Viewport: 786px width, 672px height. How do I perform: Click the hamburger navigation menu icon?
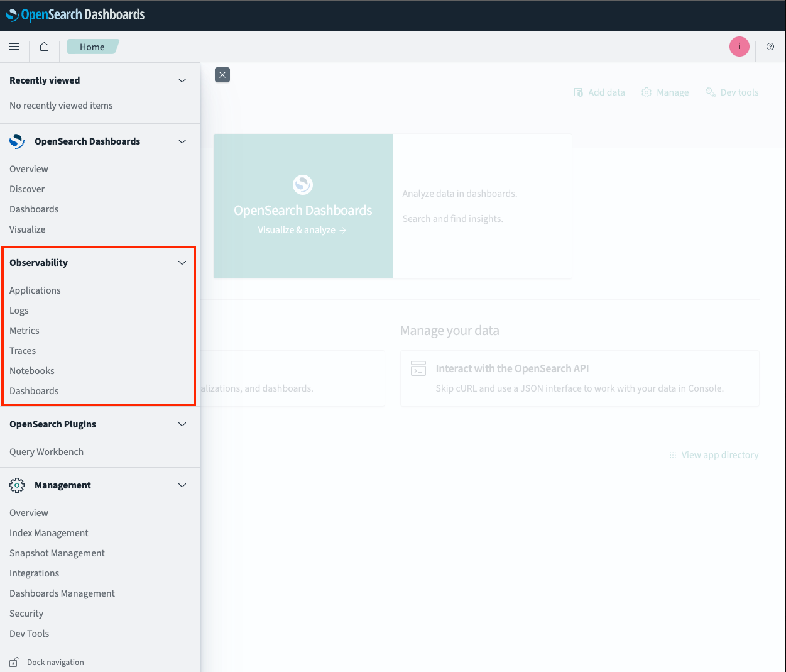point(14,47)
